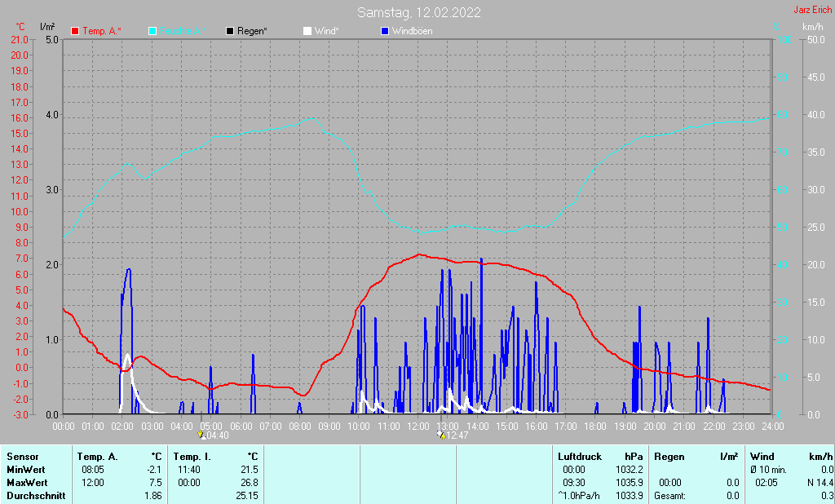Click the 'Regen' table header
The width and height of the screenshot is (835, 504).
669,457
